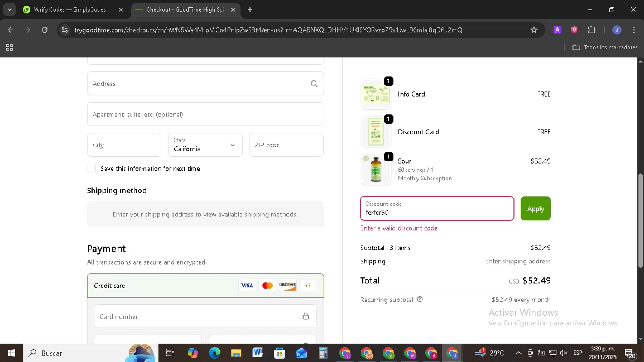Open the browser extensions puzzle icon

point(592,30)
